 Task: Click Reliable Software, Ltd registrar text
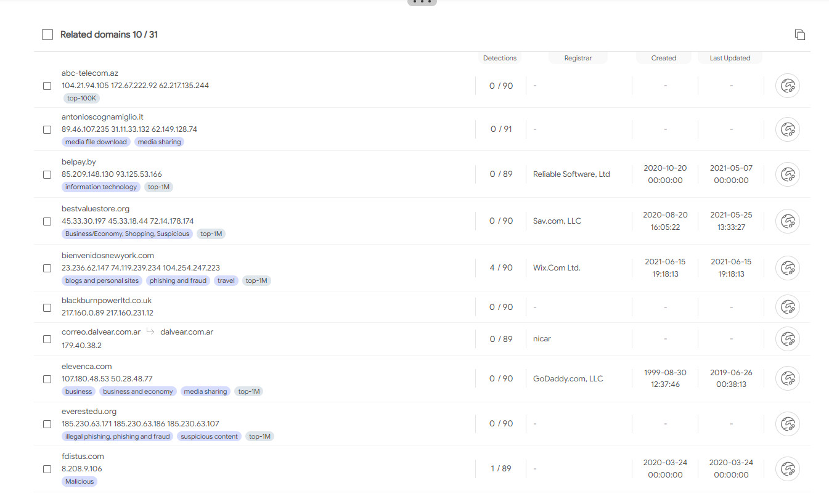(x=571, y=174)
